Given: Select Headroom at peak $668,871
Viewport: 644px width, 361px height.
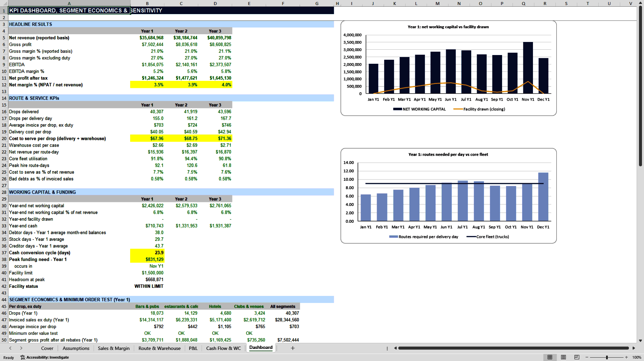Looking at the screenshot, I should (147, 279).
